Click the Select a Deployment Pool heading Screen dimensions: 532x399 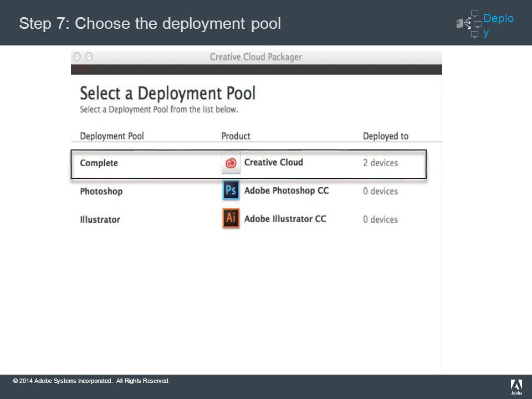(167, 93)
